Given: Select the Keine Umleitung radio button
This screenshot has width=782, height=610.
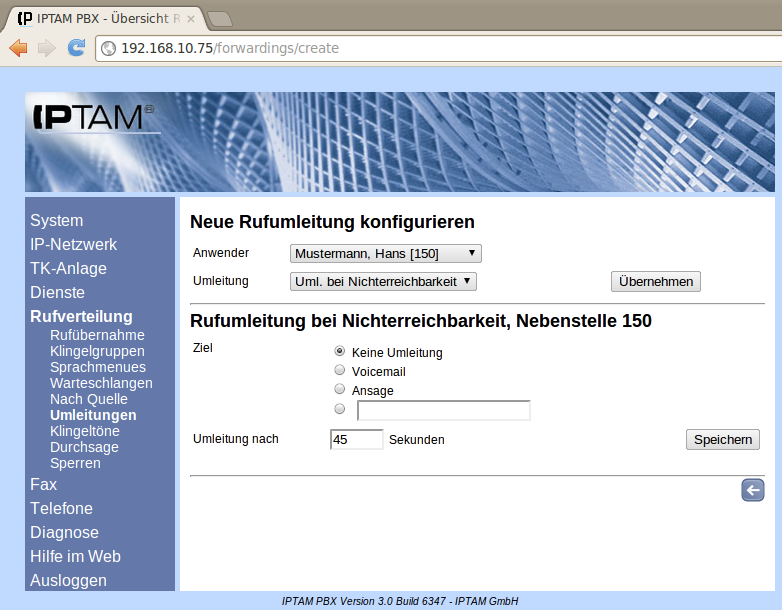Looking at the screenshot, I should (340, 352).
